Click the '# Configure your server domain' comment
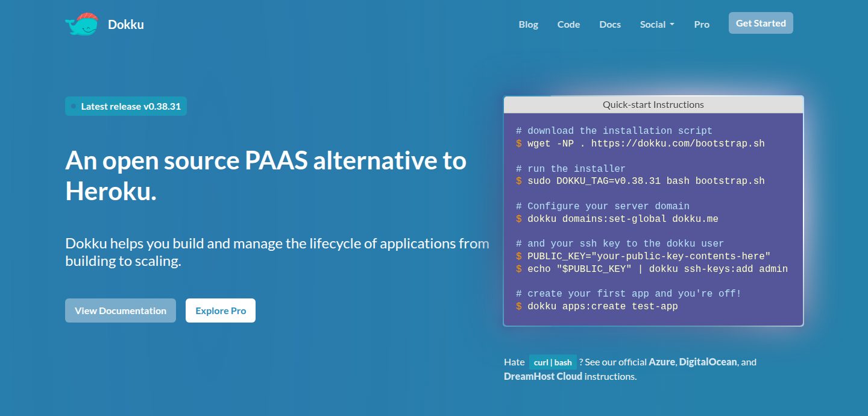This screenshot has height=416, width=868. 603,206
